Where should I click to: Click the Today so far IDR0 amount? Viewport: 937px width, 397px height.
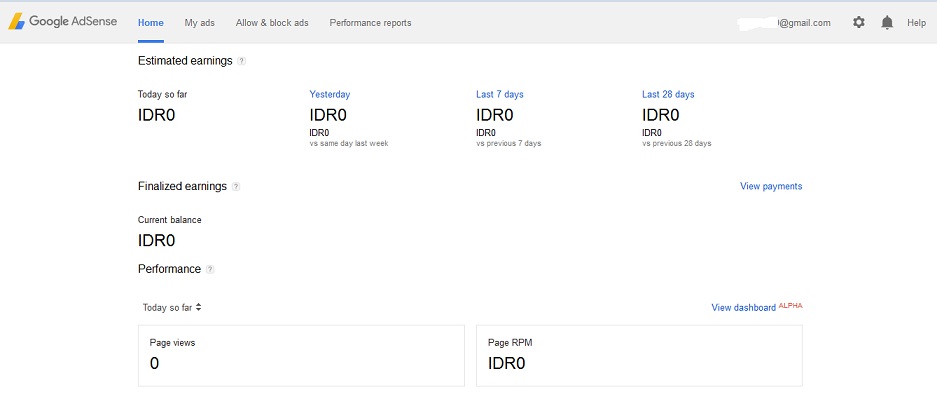[157, 115]
